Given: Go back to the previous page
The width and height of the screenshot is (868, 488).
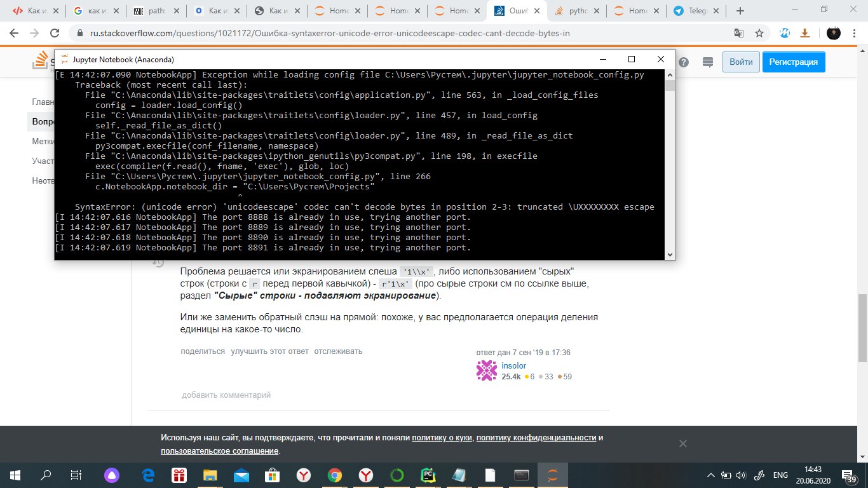Looking at the screenshot, I should pyautogui.click(x=15, y=33).
